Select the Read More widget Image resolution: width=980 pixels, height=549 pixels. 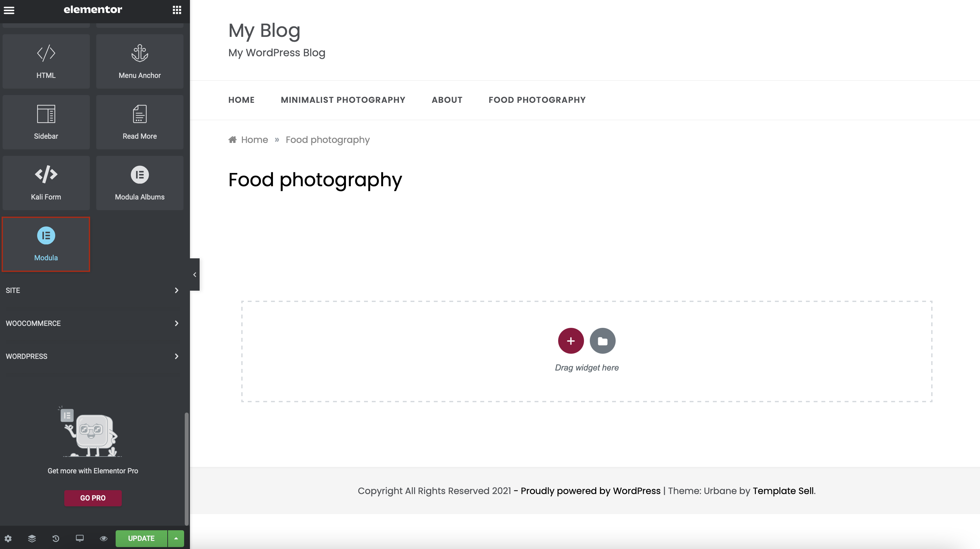point(140,122)
